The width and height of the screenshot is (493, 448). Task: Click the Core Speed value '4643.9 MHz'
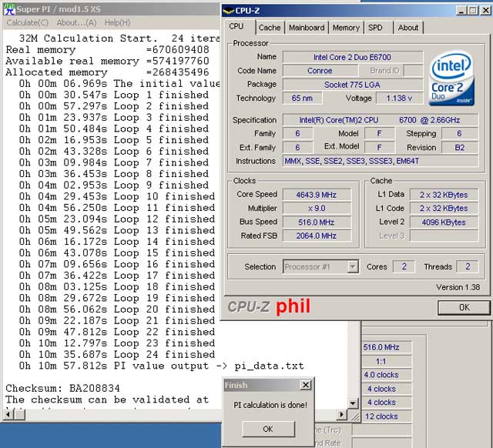coord(317,195)
